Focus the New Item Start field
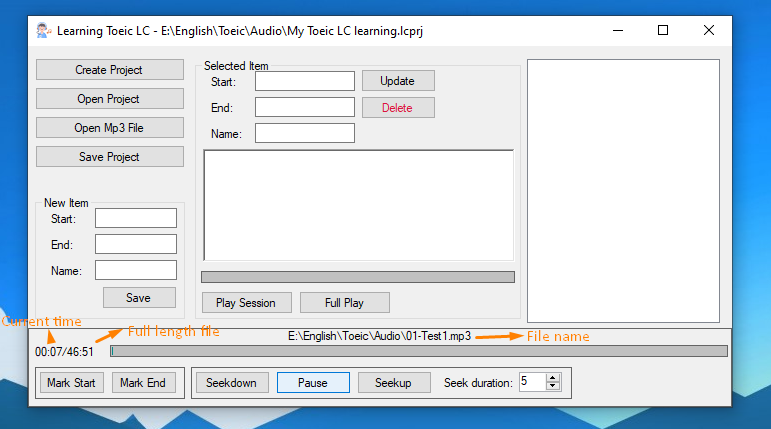The height and width of the screenshot is (429, 771). (136, 218)
